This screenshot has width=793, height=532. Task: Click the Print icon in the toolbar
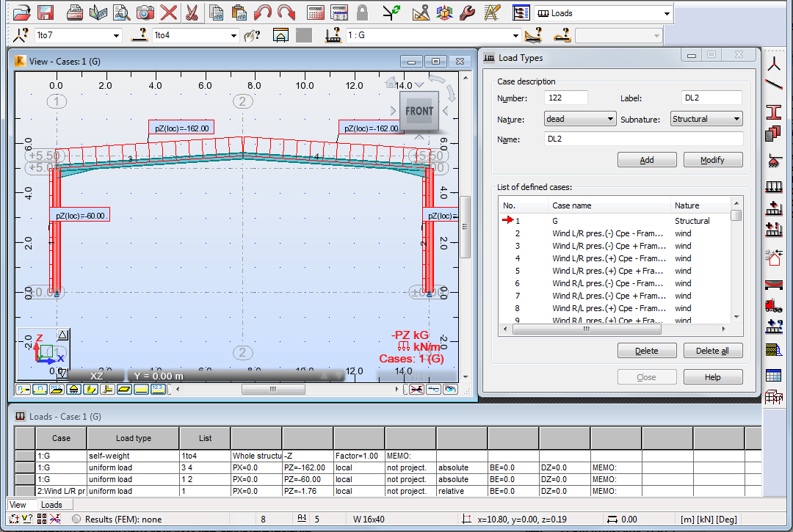(x=74, y=12)
